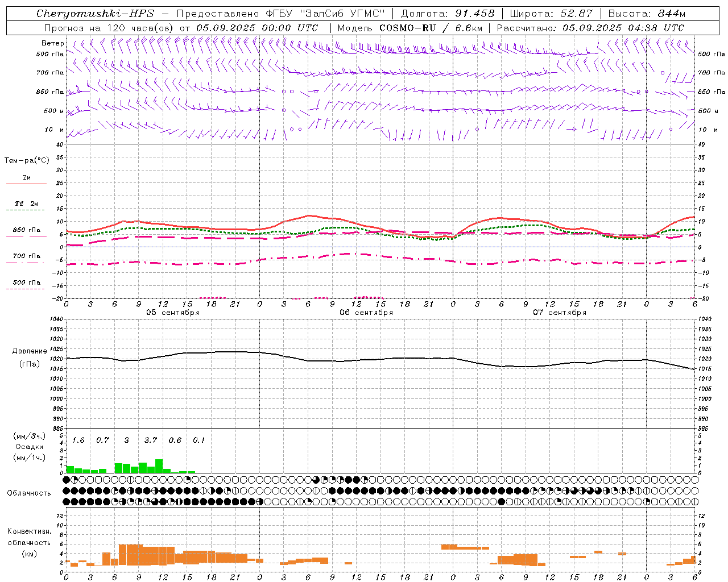Select the forecast header 'Прогноз на 120 часа(ов)'
The width and height of the screenshot is (728, 582).
point(109,28)
